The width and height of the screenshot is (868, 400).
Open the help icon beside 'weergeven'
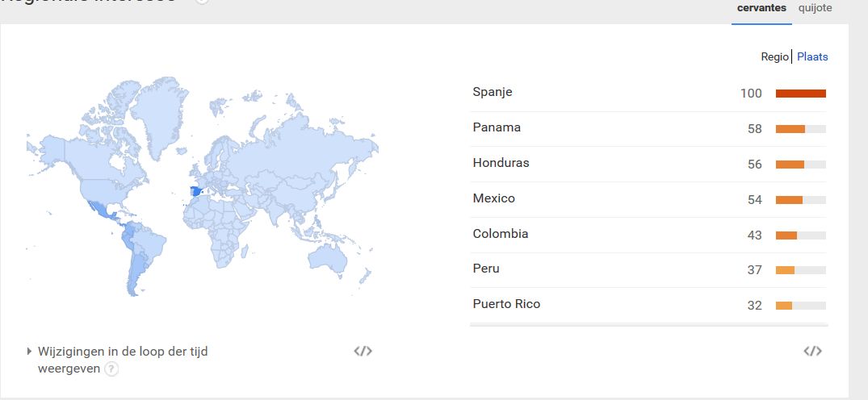coord(111,369)
